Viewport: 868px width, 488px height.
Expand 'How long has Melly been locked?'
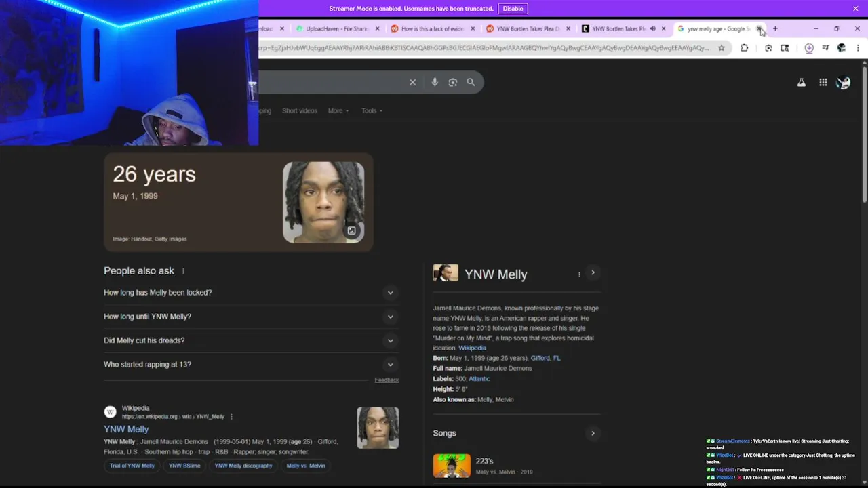coord(251,292)
